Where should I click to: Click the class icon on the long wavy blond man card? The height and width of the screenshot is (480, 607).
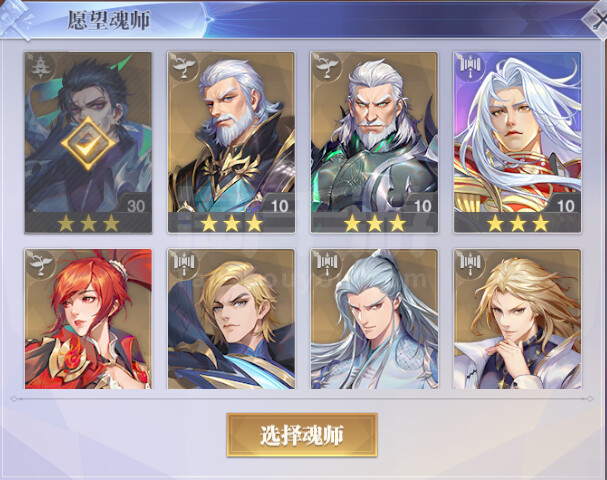pos(470,264)
